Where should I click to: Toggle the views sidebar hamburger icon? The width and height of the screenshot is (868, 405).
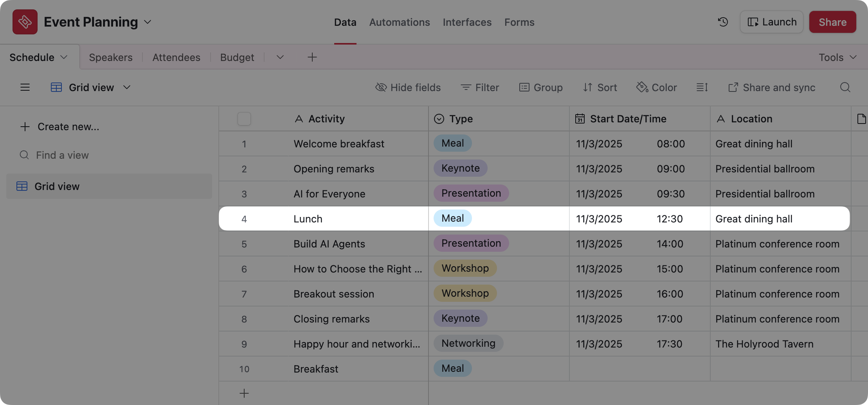tap(25, 87)
